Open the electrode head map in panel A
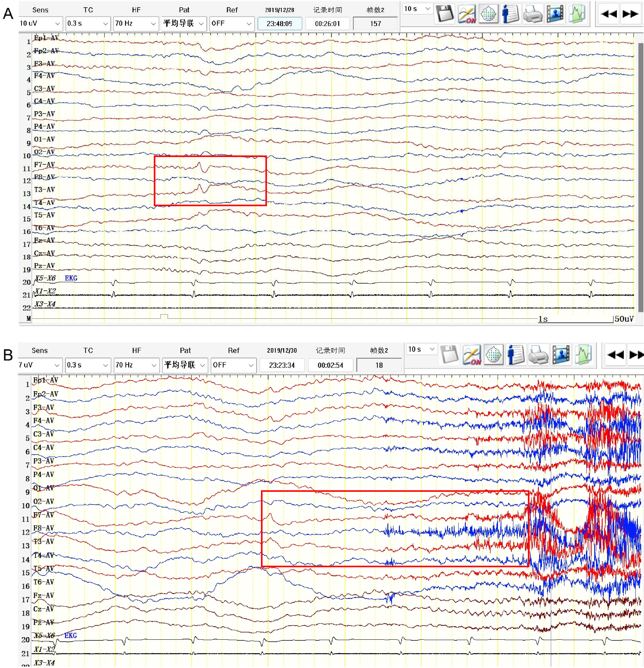Viewport: 644px width, 668px height. 488,14
